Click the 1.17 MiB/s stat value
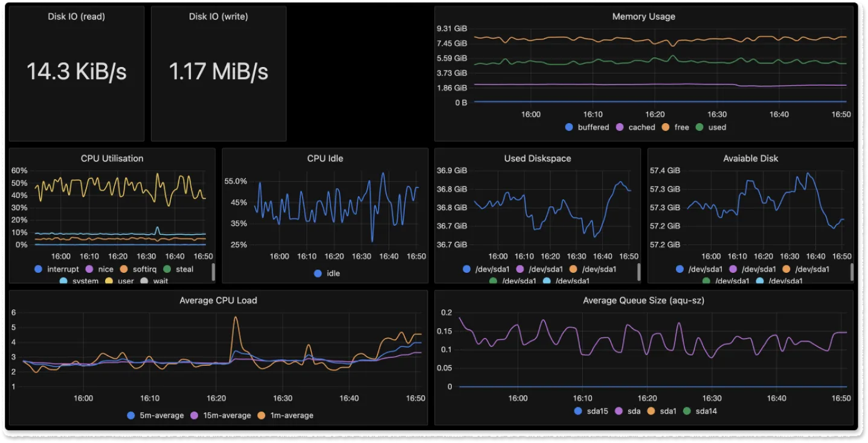This screenshot has width=868, height=443. coord(218,72)
